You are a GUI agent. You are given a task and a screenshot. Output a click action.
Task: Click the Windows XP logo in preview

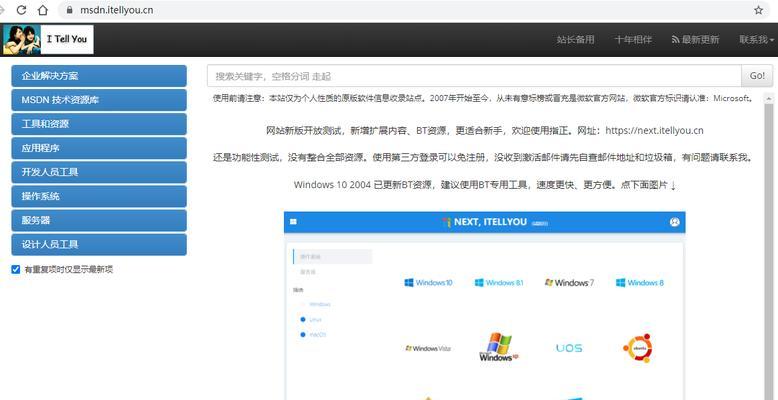tap(499, 347)
